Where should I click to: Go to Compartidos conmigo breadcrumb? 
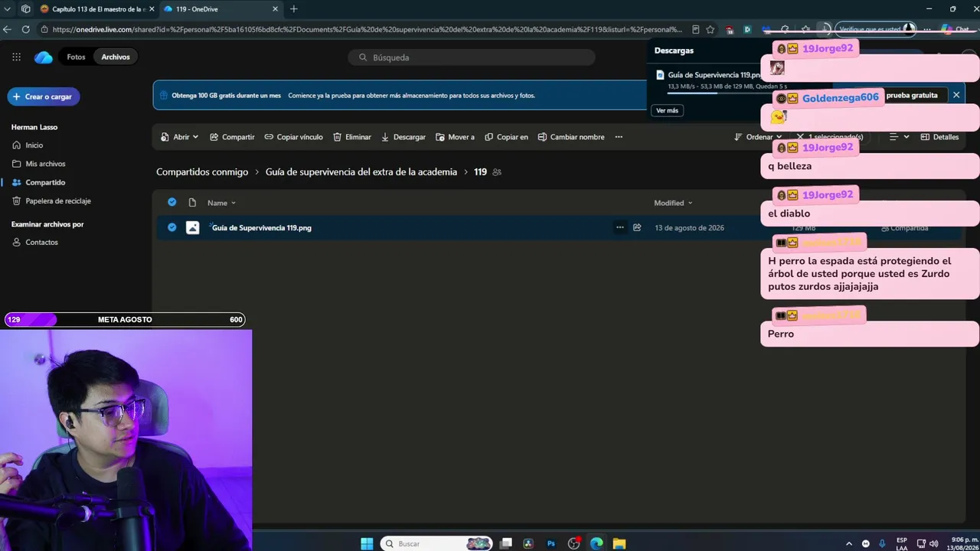click(202, 172)
